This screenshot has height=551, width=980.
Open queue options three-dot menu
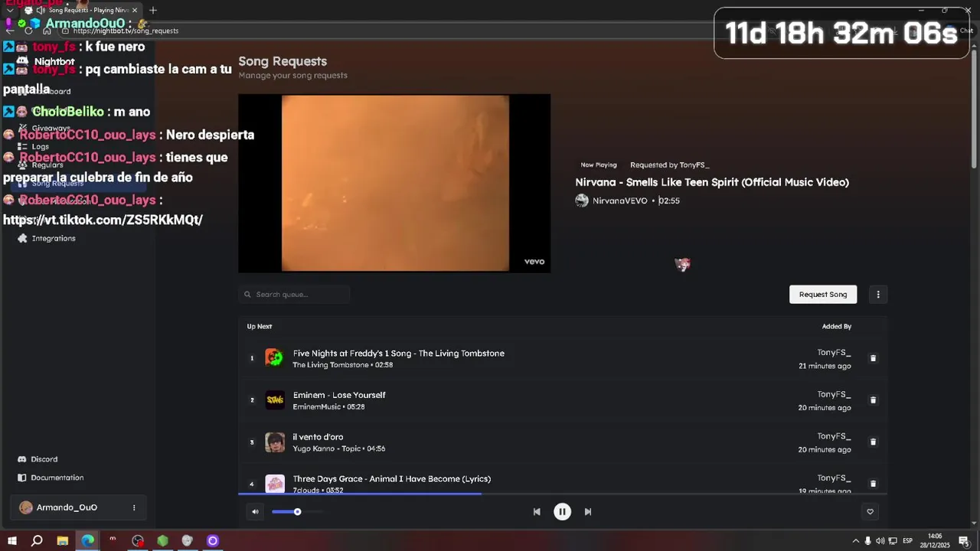click(x=878, y=295)
